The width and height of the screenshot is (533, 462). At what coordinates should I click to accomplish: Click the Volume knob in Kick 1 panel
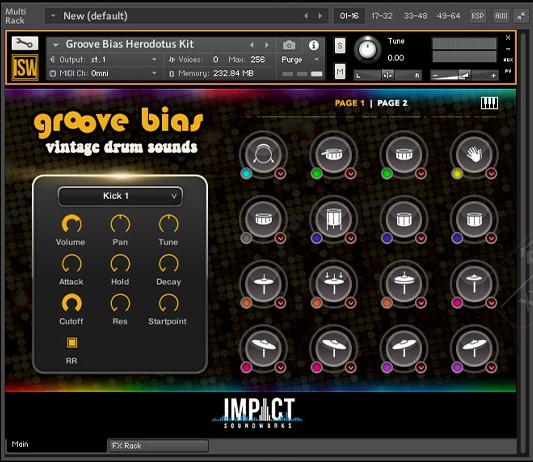click(x=71, y=224)
